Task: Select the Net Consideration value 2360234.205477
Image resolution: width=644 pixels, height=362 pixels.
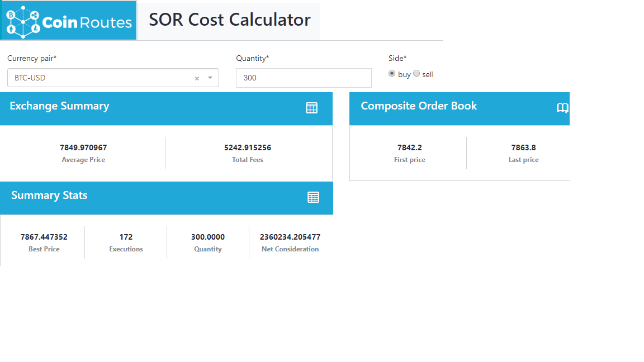Action: click(x=290, y=237)
